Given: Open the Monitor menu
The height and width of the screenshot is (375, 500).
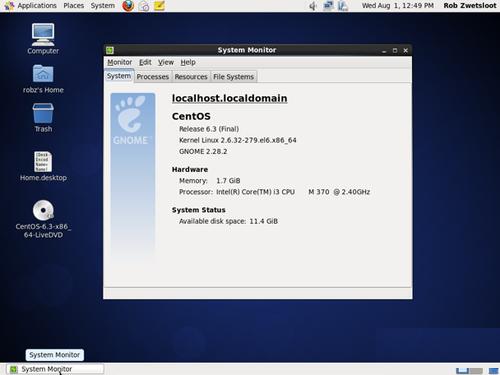Looking at the screenshot, I should point(120,62).
